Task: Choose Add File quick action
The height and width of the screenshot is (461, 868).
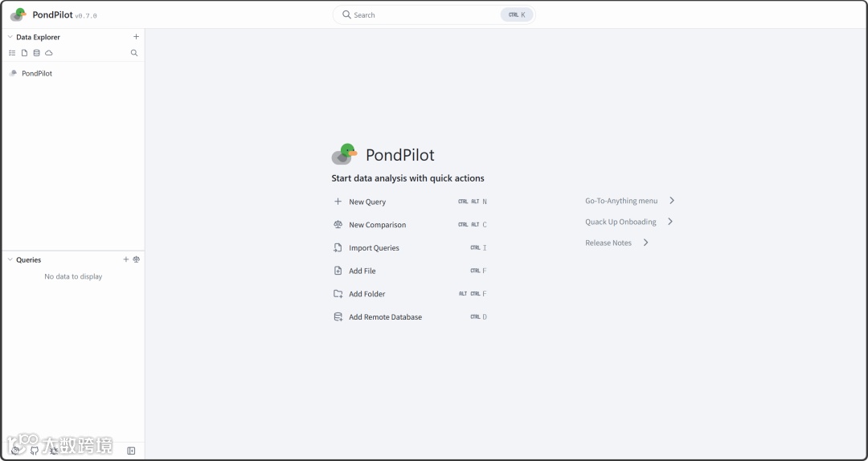Action: pyautogui.click(x=410, y=271)
